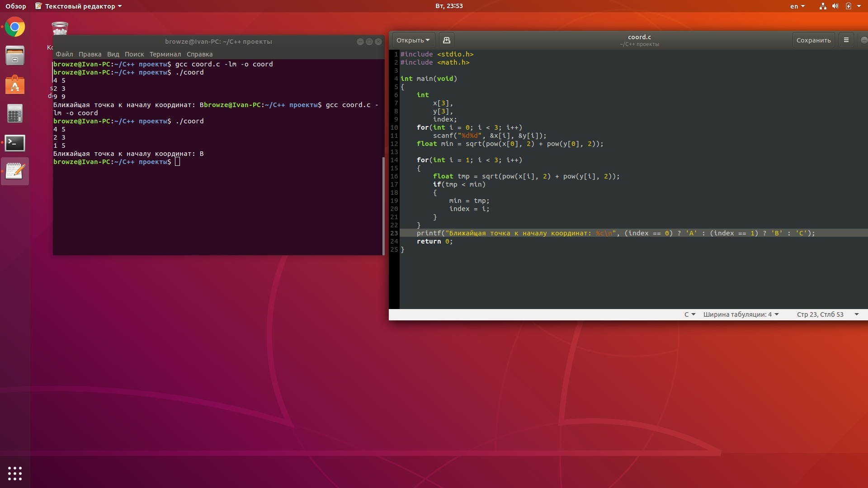This screenshot has height=488, width=868.
Task: Open the Терминал menu in terminal
Action: point(165,54)
